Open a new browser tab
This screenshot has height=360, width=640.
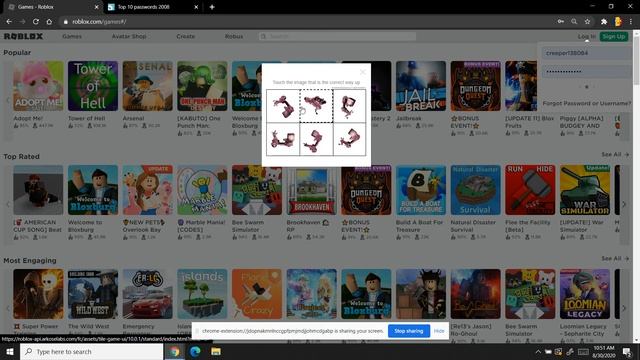[x=212, y=7]
